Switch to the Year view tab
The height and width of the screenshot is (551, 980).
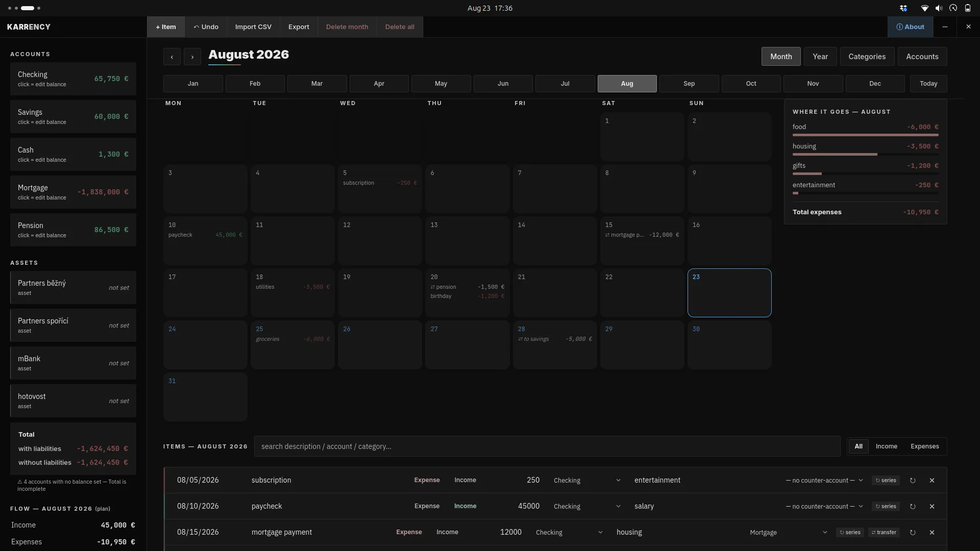[820, 57]
